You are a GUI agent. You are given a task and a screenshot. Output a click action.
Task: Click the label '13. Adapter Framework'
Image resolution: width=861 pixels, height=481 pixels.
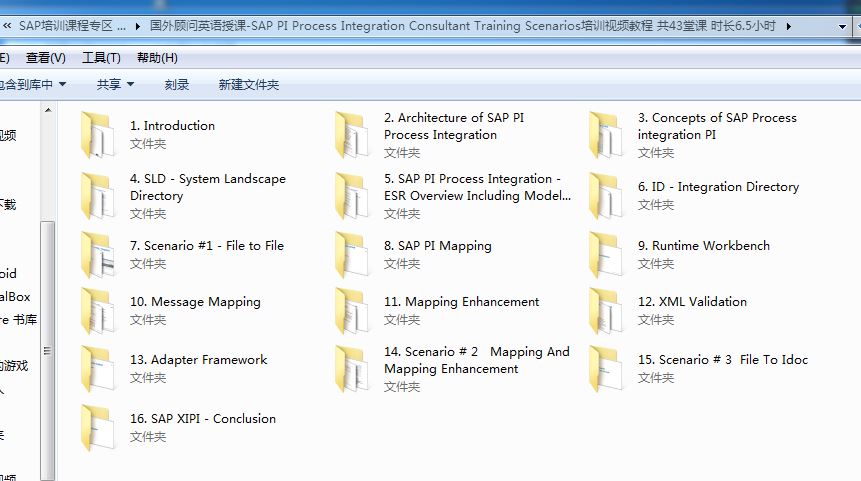[198, 360]
